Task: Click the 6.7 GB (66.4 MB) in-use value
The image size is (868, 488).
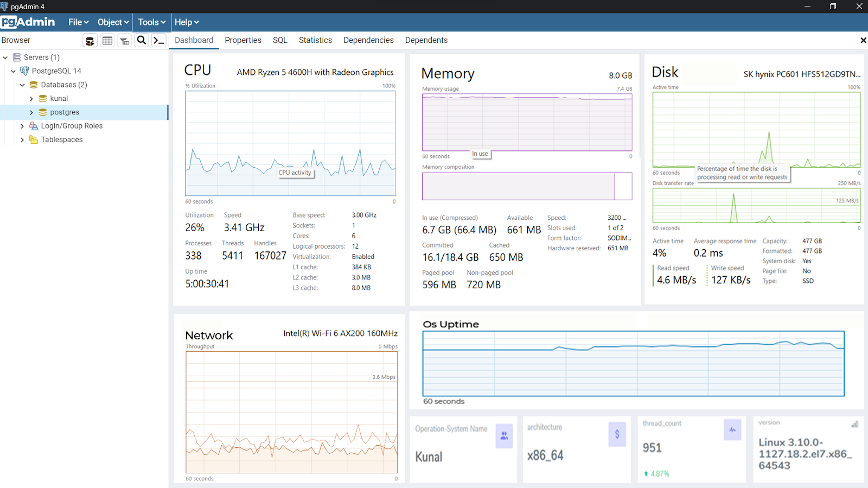Action: (x=459, y=230)
